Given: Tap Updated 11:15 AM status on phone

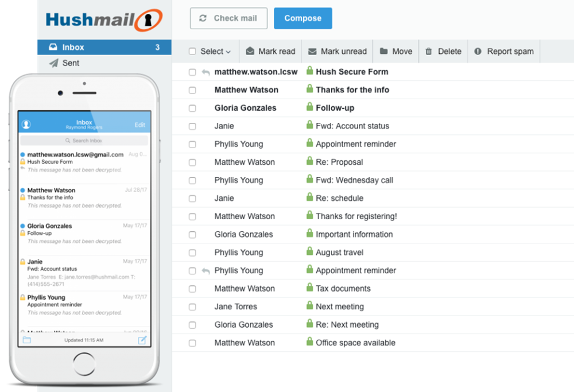Looking at the screenshot, I should (84, 340).
